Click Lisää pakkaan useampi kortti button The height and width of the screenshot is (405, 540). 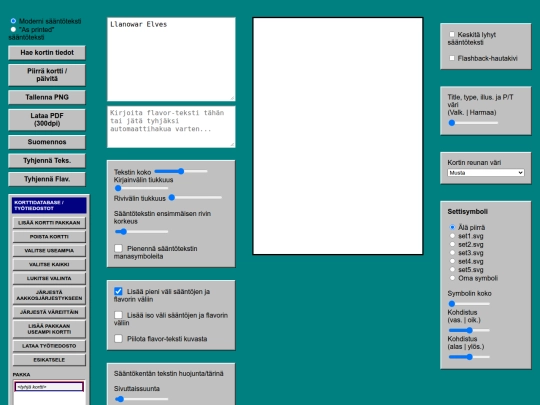pos(49,329)
